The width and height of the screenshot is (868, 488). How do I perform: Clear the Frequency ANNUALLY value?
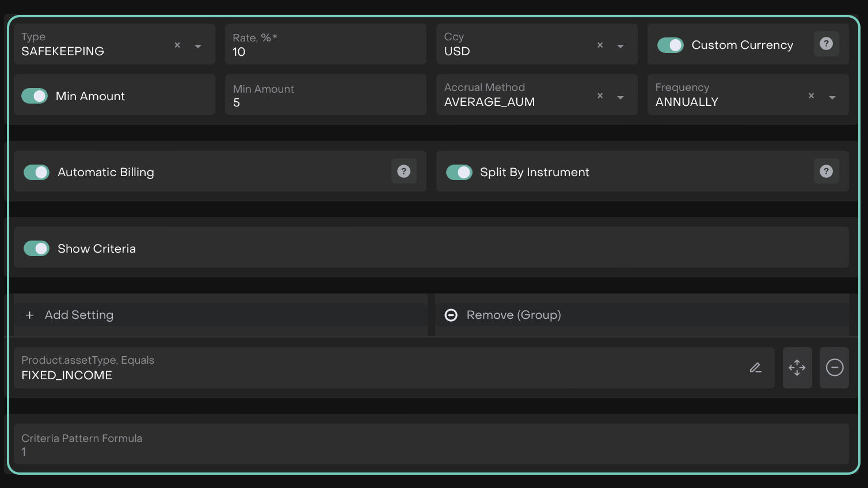click(811, 96)
